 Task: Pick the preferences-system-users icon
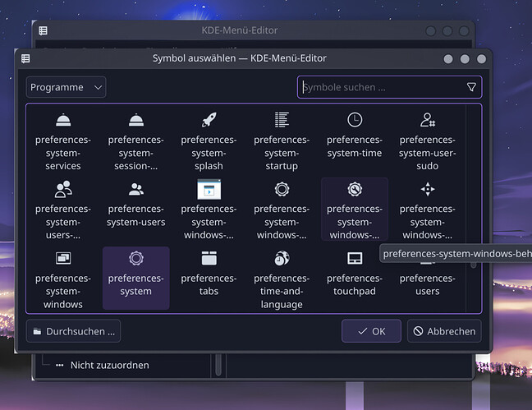coord(136,189)
